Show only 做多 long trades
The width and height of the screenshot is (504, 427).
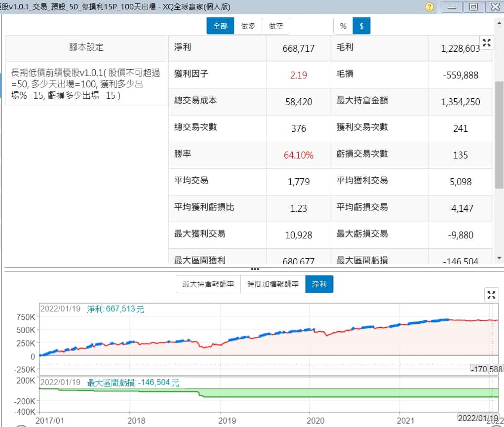pos(248,26)
